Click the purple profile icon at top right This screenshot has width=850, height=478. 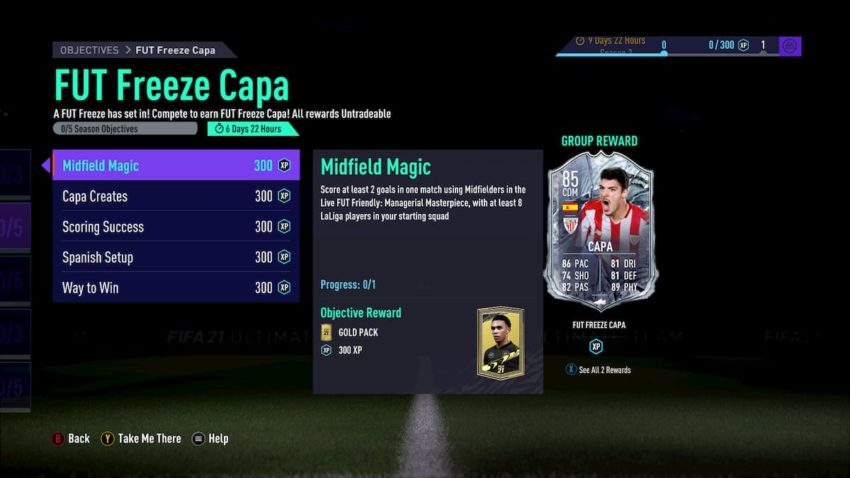tap(790, 46)
